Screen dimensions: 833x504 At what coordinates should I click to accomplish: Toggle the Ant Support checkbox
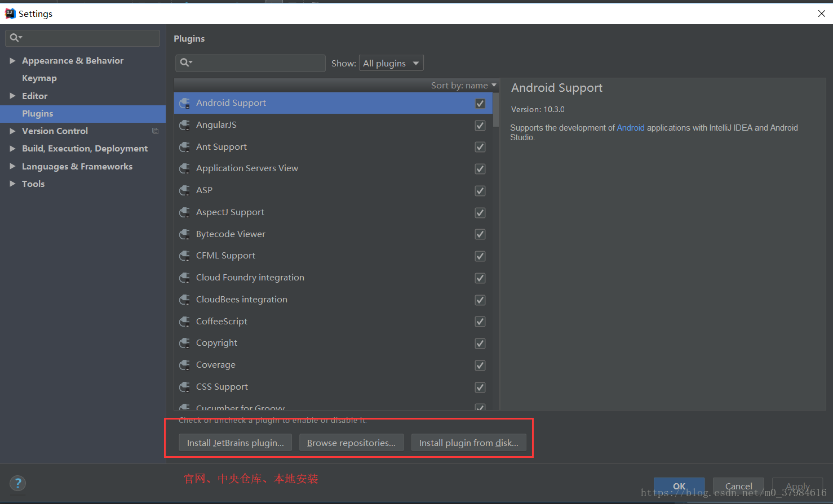coord(480,147)
